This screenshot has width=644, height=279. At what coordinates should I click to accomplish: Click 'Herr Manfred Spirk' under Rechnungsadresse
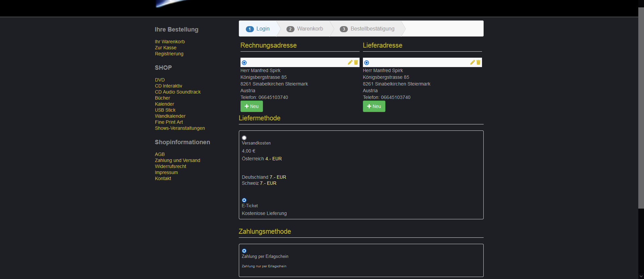point(260,70)
